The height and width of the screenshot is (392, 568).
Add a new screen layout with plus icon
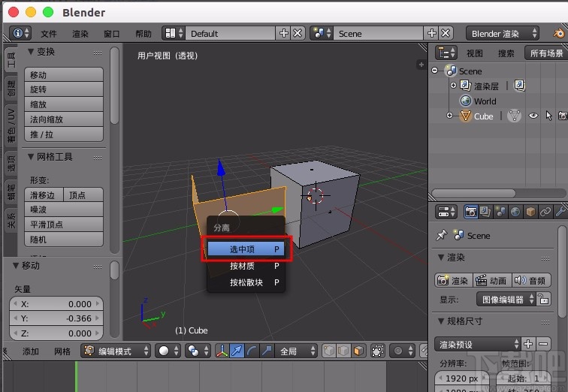click(x=284, y=33)
